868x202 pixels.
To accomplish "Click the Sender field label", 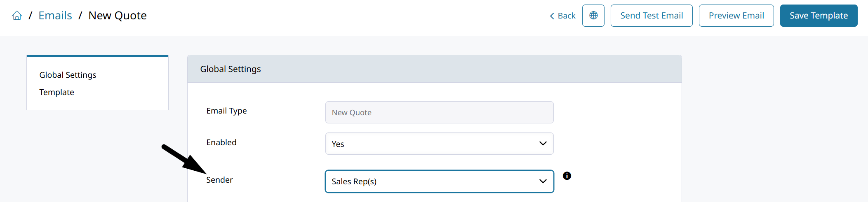I will 219,180.
